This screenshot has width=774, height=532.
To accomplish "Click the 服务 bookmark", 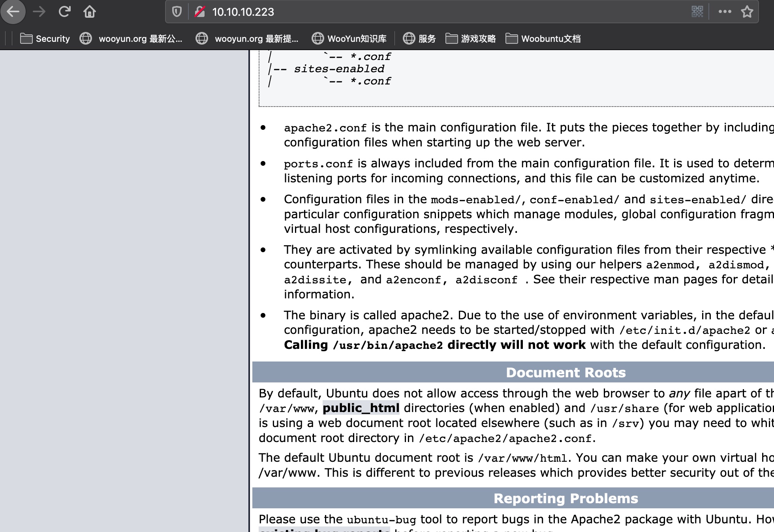I will [419, 39].
